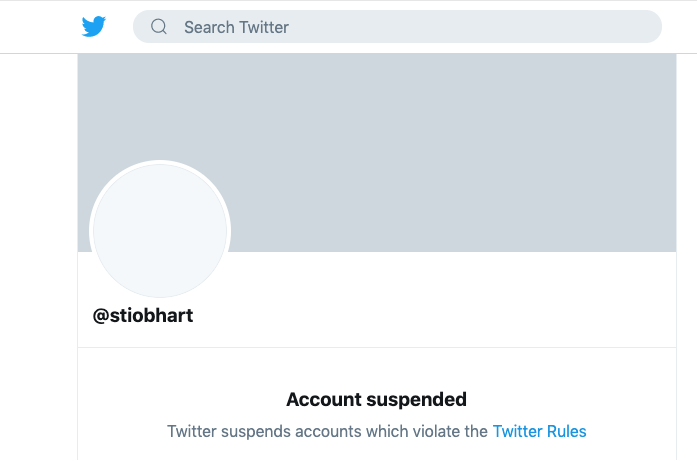Focus the Search Twitter input field
Image resolution: width=697 pixels, height=460 pixels.
[397, 27]
